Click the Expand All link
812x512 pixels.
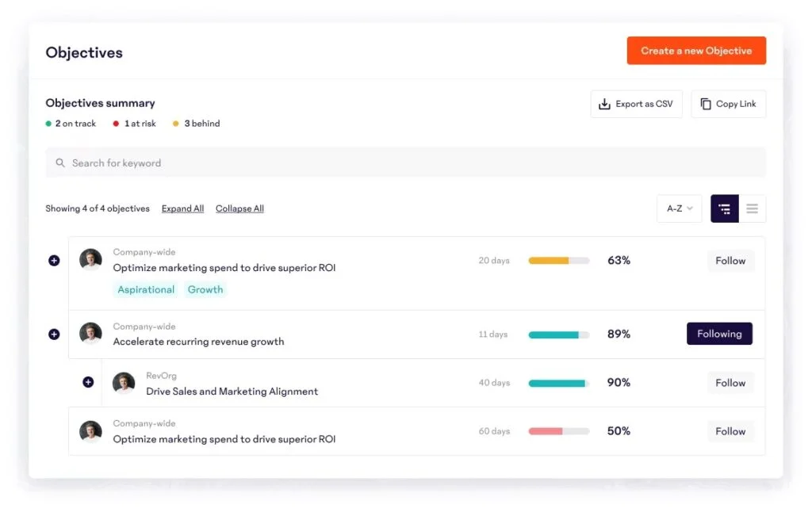point(182,208)
